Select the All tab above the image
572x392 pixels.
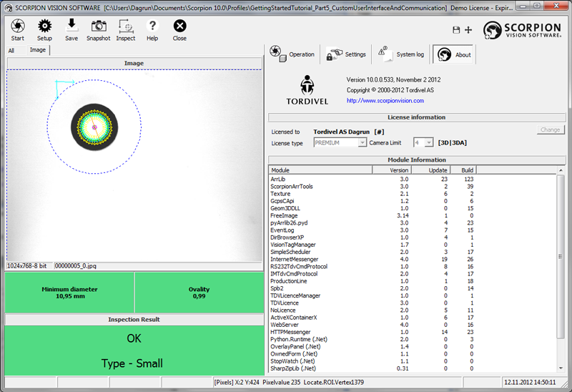pos(11,51)
